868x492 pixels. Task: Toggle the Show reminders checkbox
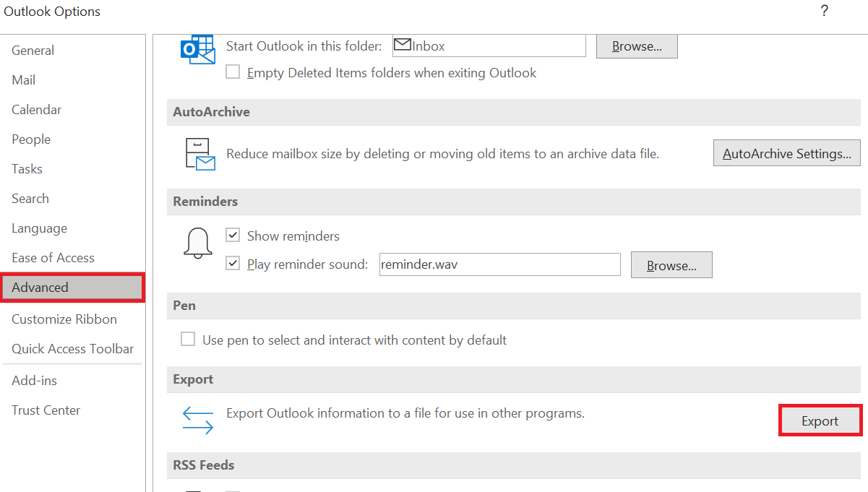click(x=233, y=236)
